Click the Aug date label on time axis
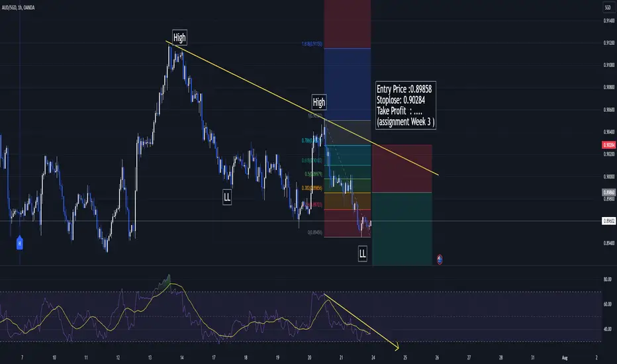The width and height of the screenshot is (617, 364). pos(565,357)
